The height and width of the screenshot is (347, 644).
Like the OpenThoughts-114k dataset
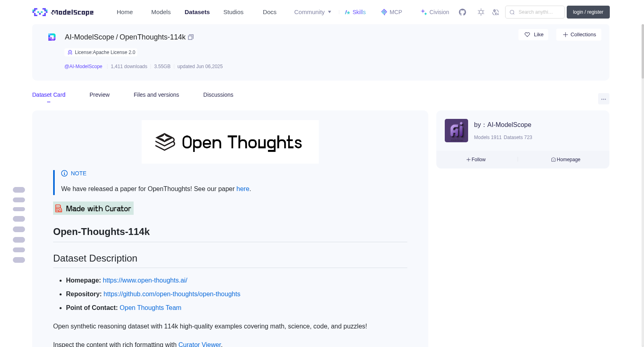[x=534, y=35]
